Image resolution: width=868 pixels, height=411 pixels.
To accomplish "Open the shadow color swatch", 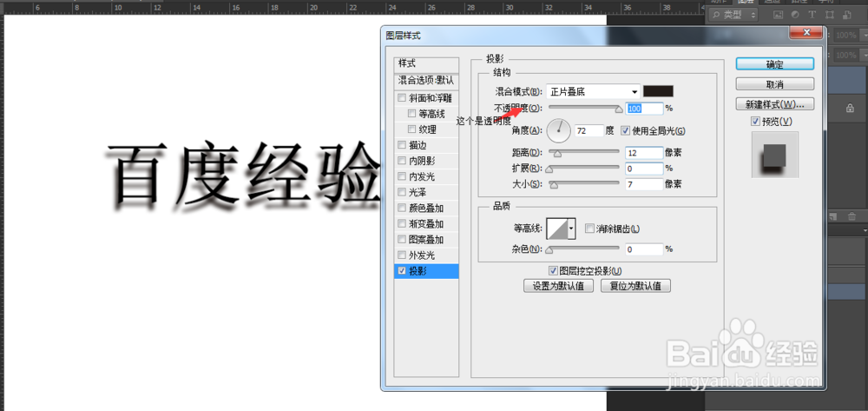I will tap(658, 92).
